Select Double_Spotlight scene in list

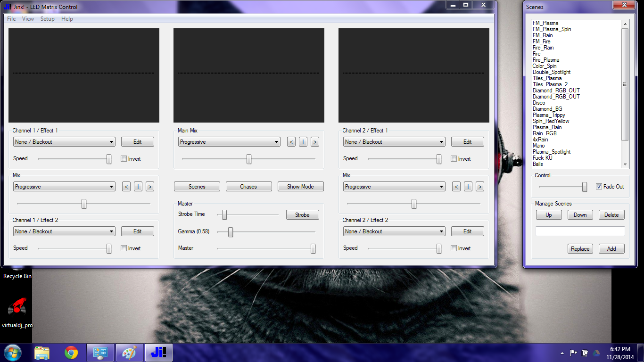[552, 72]
